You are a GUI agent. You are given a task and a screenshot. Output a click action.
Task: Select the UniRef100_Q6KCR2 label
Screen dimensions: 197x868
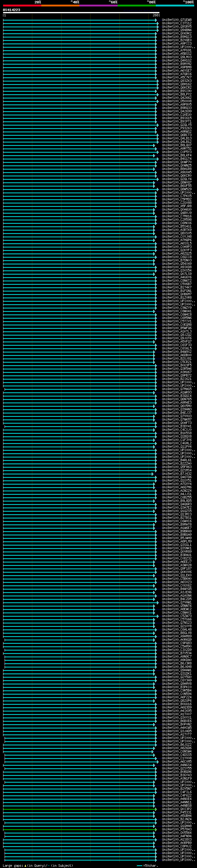(177, 88)
